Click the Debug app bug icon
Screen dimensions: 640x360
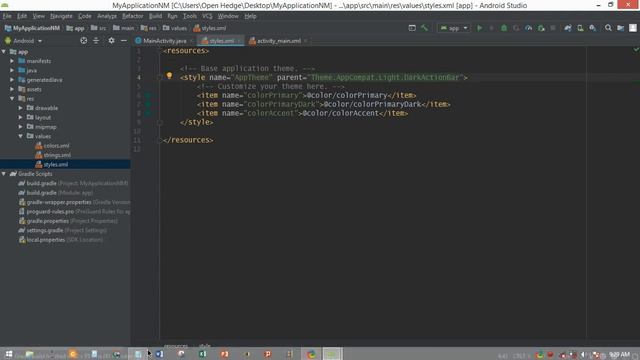tap(504, 28)
